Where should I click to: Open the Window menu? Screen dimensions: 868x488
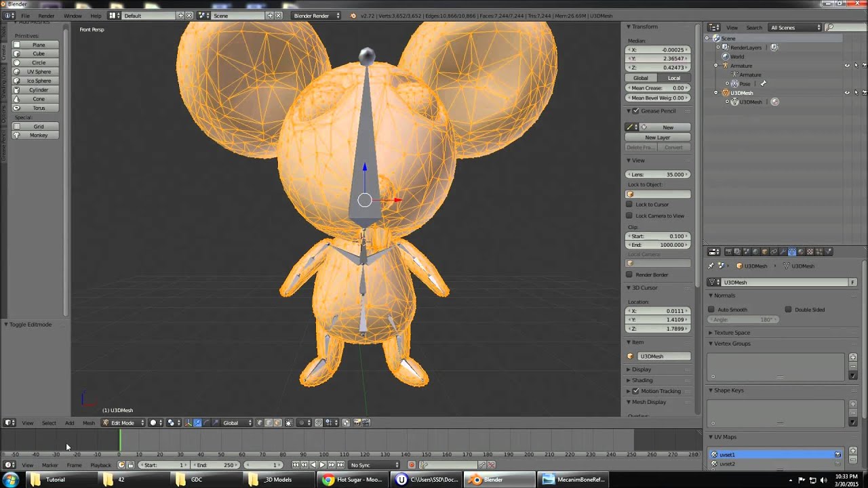click(73, 16)
